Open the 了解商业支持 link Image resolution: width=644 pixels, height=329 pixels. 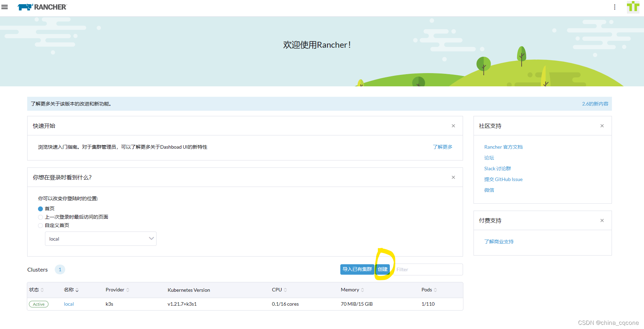(499, 242)
